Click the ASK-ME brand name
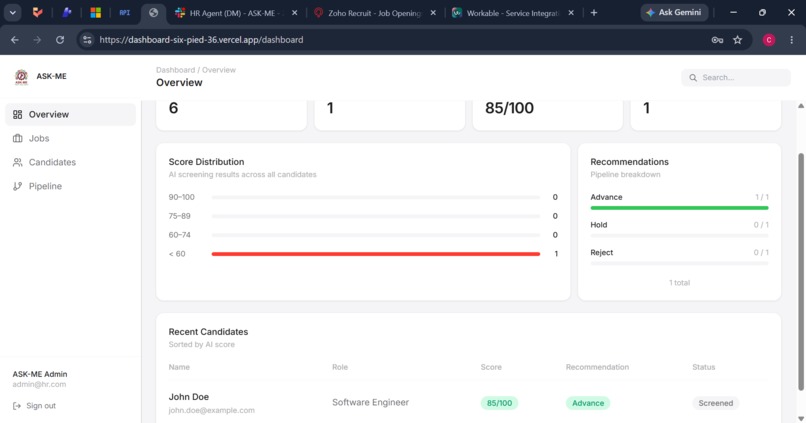Viewport: 806px width, 423px height. coord(51,76)
